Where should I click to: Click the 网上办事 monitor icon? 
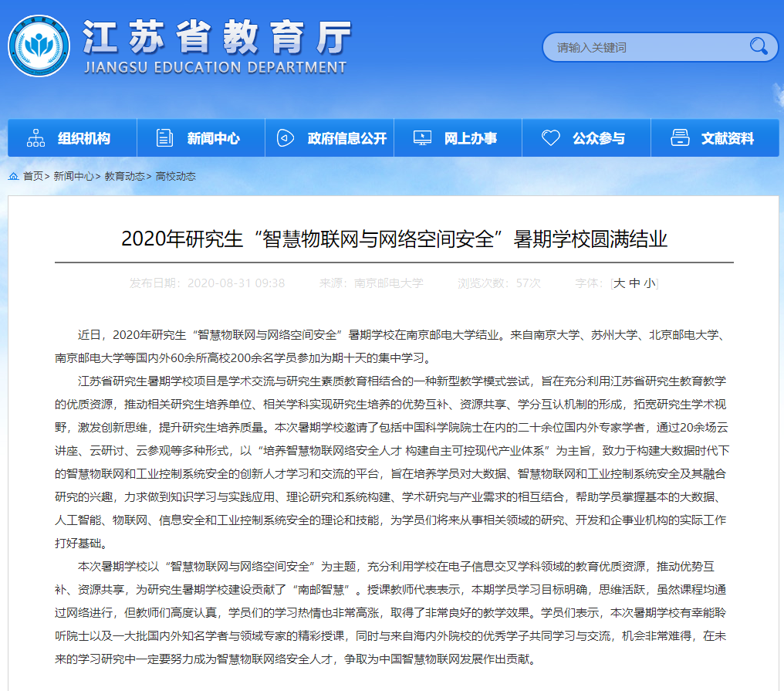coord(422,138)
